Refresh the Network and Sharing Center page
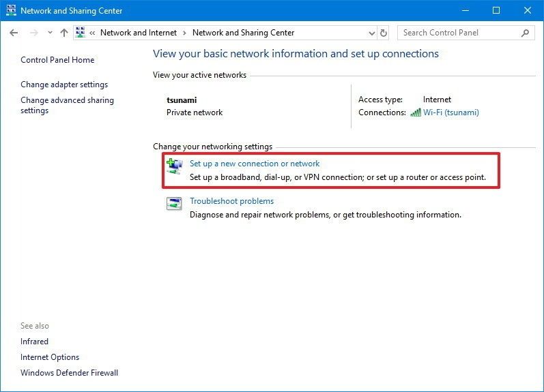The width and height of the screenshot is (544, 392). 384,33
